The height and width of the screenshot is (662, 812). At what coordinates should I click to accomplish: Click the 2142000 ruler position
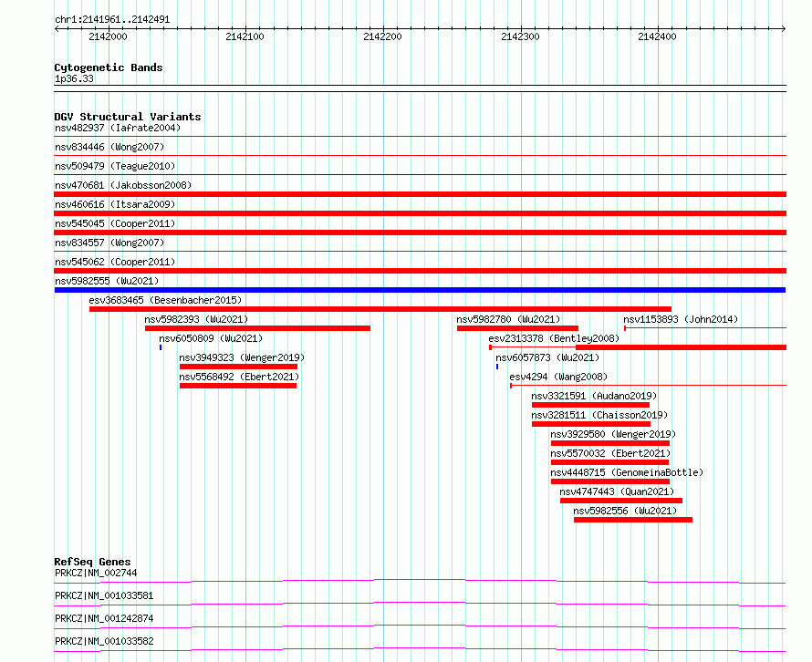tap(108, 36)
